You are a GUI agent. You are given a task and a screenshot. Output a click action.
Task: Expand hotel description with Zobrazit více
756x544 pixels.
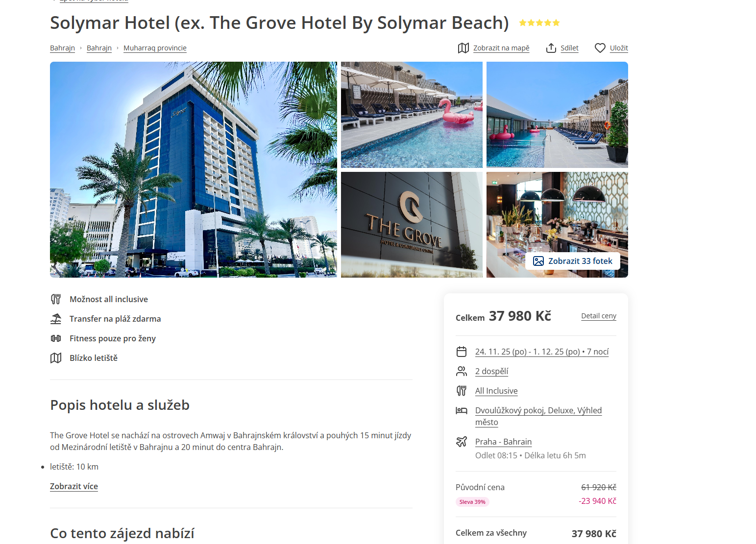[x=74, y=486]
